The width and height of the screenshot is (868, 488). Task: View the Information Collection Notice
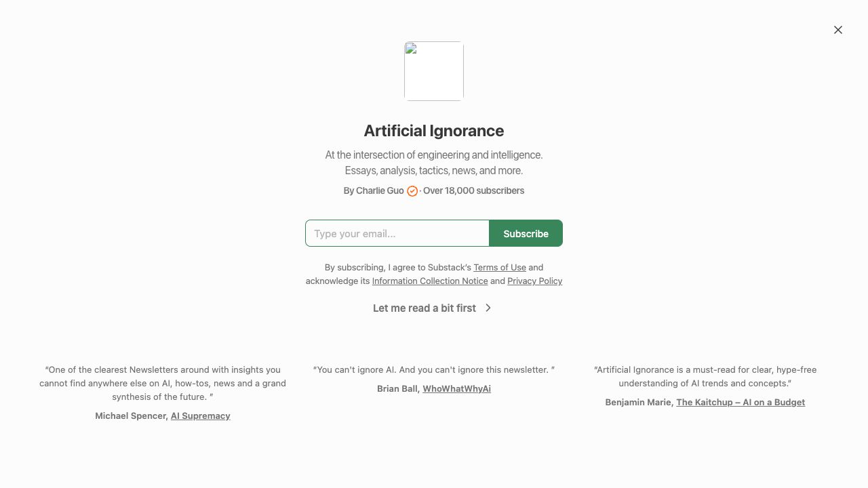pyautogui.click(x=430, y=281)
